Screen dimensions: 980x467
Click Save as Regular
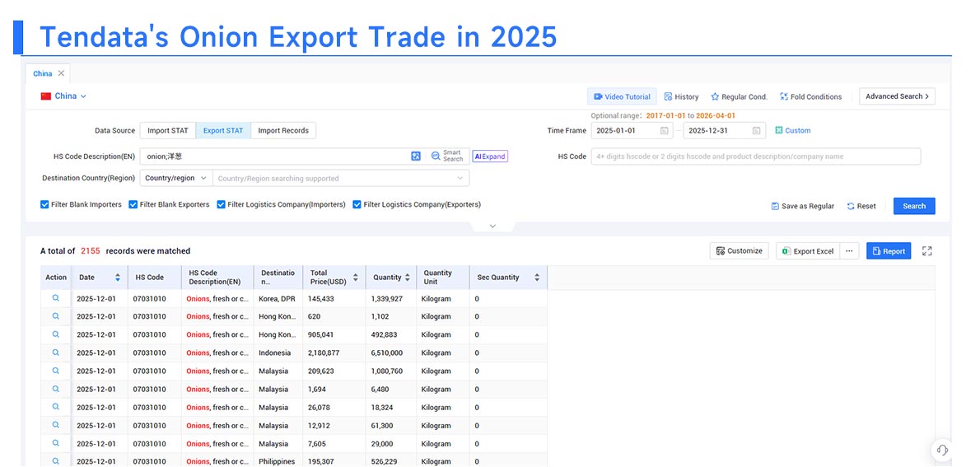[802, 206]
